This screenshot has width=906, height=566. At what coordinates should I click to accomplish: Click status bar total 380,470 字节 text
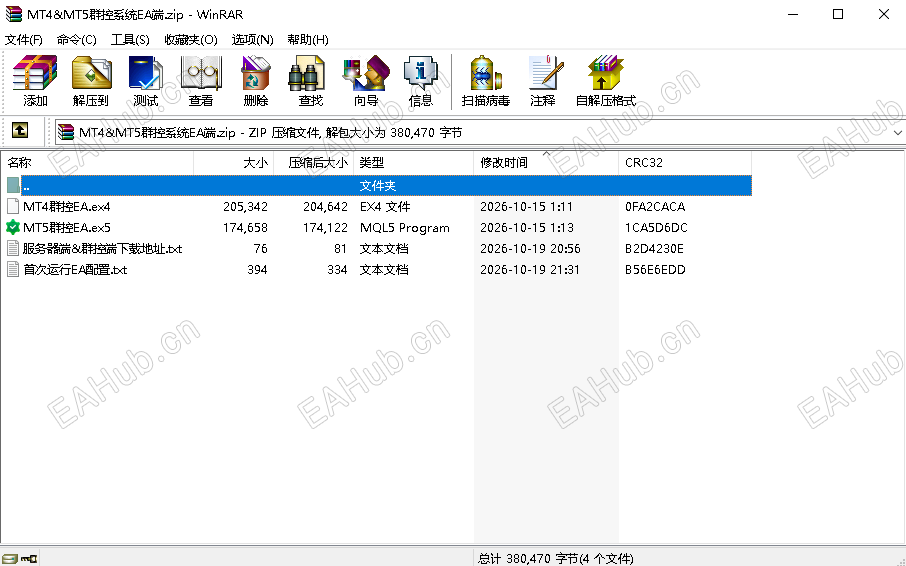[x=555, y=558]
